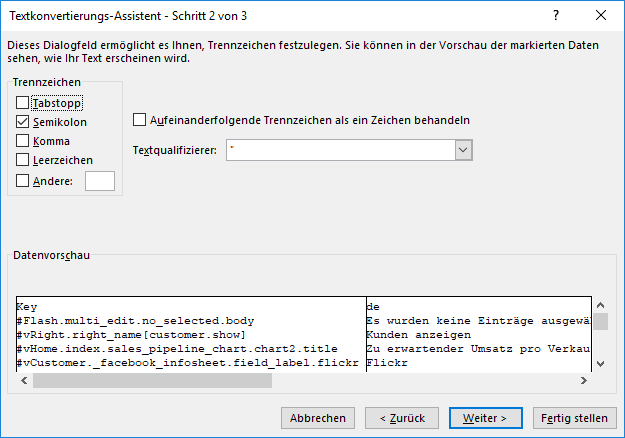Proceed with the Weiter button
This screenshot has height=438, width=625.
click(485, 417)
